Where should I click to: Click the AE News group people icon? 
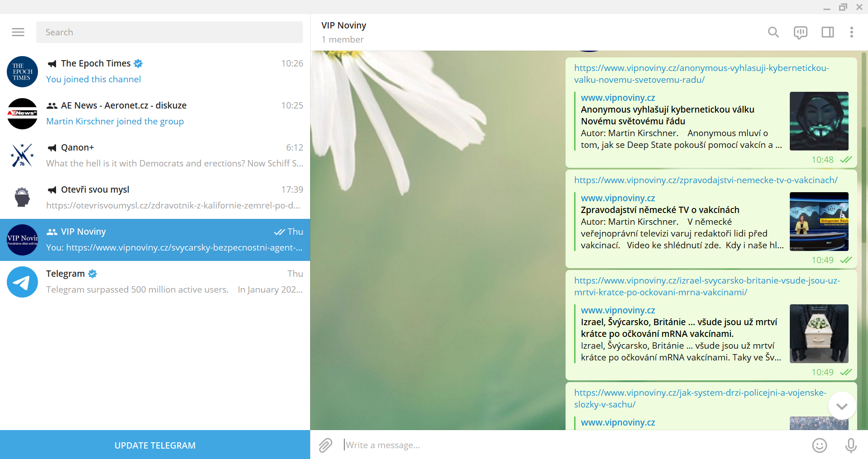pos(52,105)
